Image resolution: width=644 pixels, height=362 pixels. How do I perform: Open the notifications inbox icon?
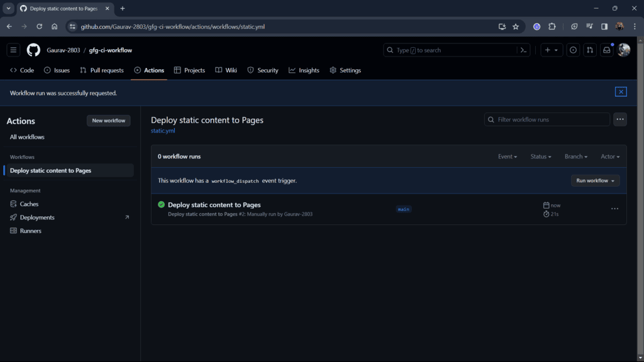click(x=607, y=50)
